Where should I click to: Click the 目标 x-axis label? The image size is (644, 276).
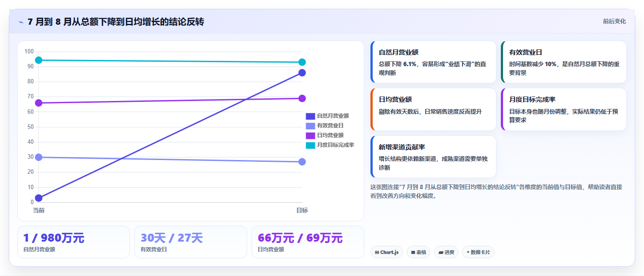302,210
